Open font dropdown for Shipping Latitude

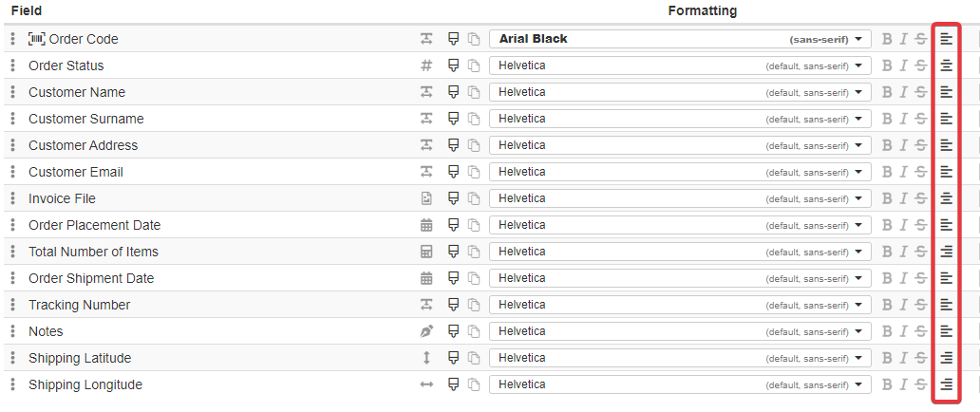680,358
